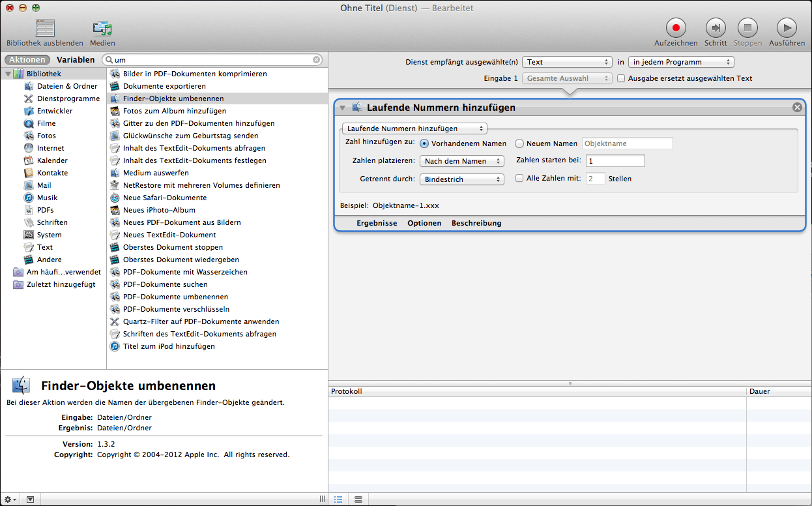The width and height of the screenshot is (812, 506).
Task: Click the Internet category in the library
Action: (x=50, y=148)
